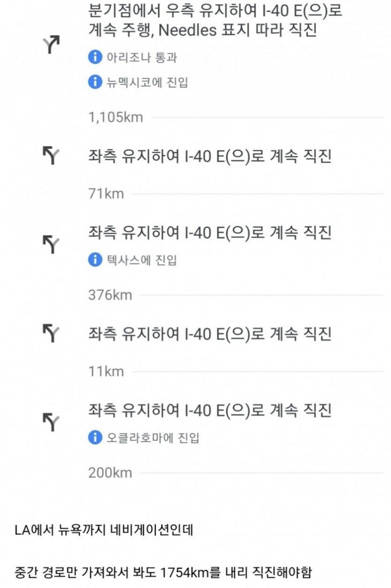
Task: Select the I-40 E step above 71km
Action: coord(210,156)
